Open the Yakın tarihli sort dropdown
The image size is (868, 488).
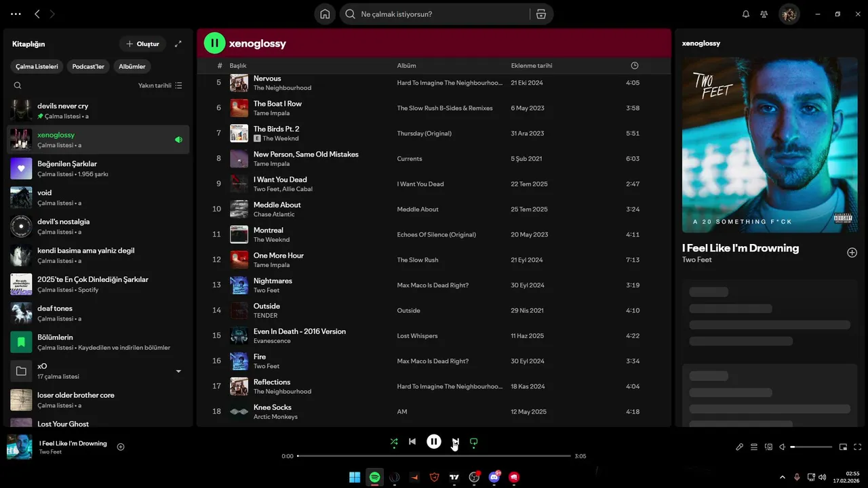point(160,85)
